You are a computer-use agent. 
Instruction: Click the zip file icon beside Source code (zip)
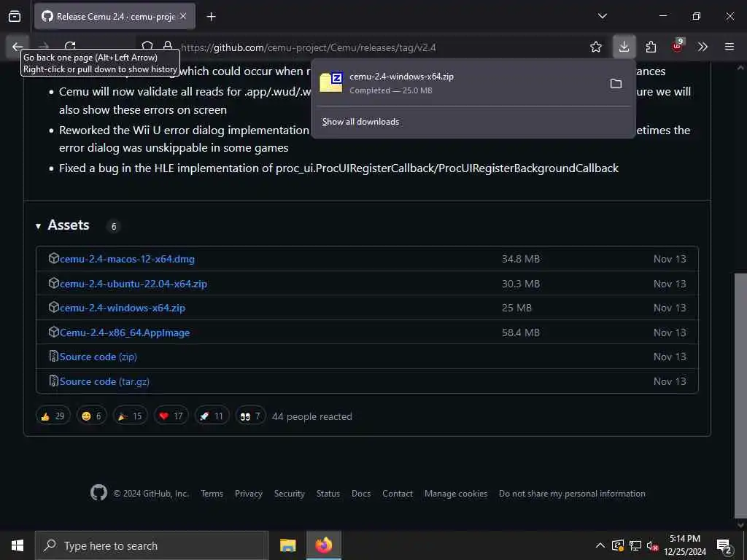pos(54,356)
